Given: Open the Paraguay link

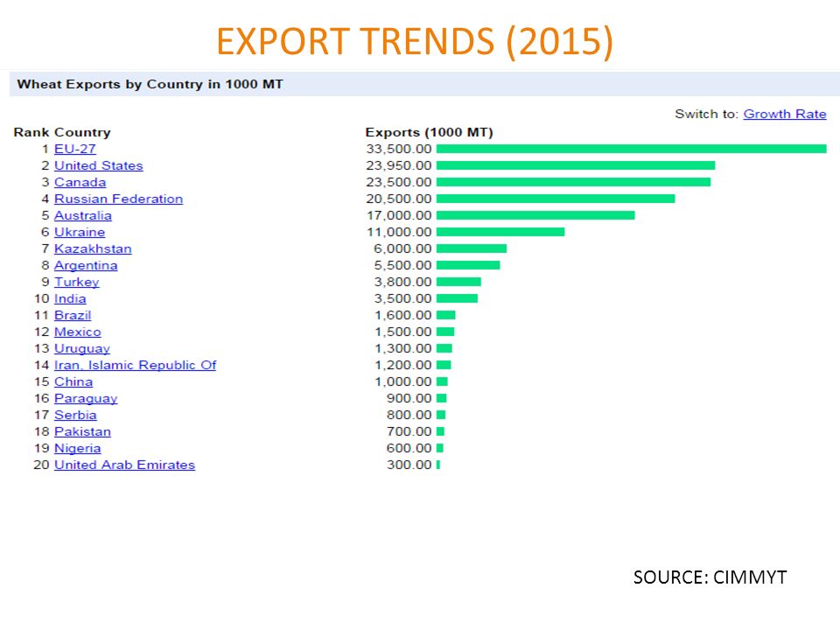Looking at the screenshot, I should coord(86,398).
